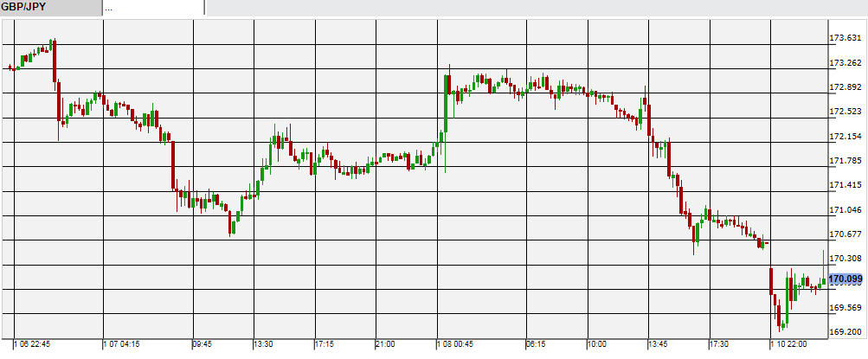868x359 pixels.
Task: Click the 17:30 time axis marker
Action: (719, 344)
